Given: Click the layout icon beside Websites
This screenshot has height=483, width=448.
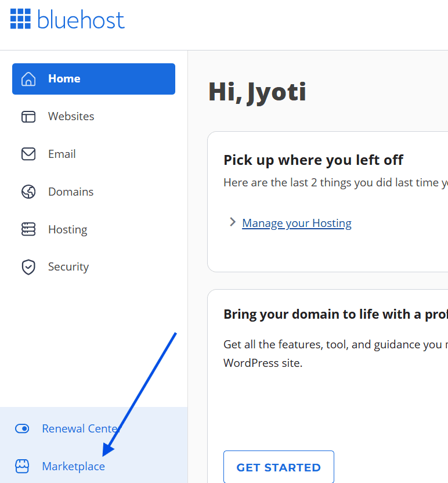Looking at the screenshot, I should click(x=28, y=117).
